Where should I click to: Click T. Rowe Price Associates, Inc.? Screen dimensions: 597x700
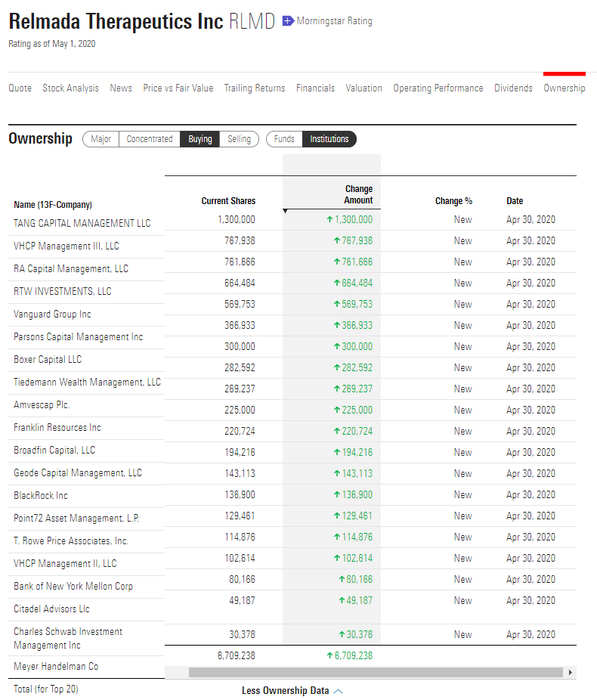[x=71, y=541]
